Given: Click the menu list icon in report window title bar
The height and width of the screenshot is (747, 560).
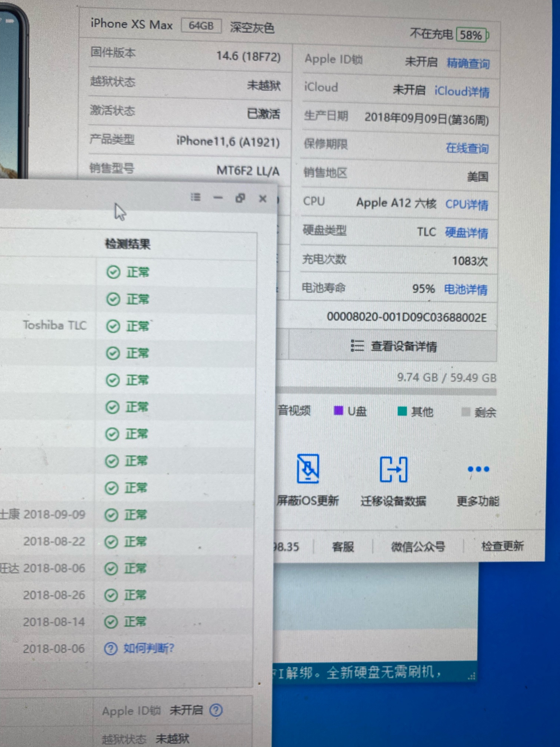Looking at the screenshot, I should point(196,197).
